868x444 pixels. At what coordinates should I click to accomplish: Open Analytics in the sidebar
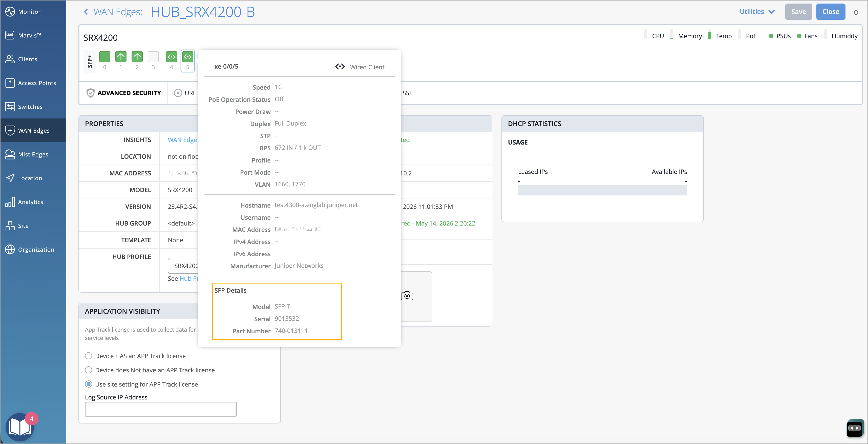point(33,202)
